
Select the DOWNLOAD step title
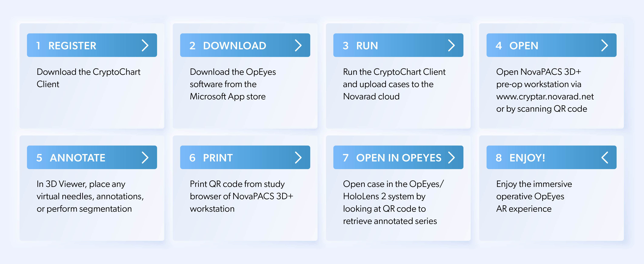tap(235, 46)
